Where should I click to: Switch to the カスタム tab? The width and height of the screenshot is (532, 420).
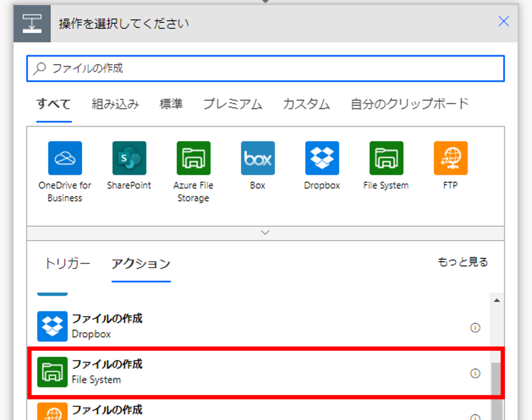click(x=307, y=104)
